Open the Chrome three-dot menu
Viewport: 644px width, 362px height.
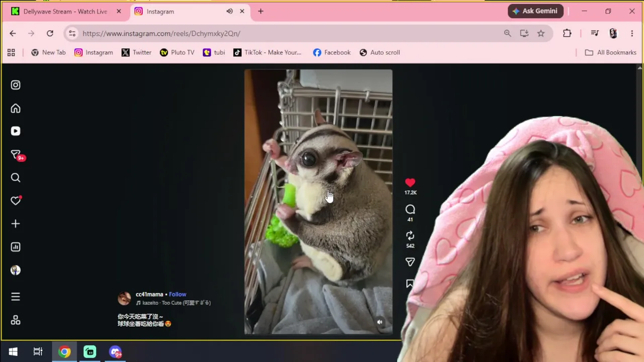coord(632,33)
